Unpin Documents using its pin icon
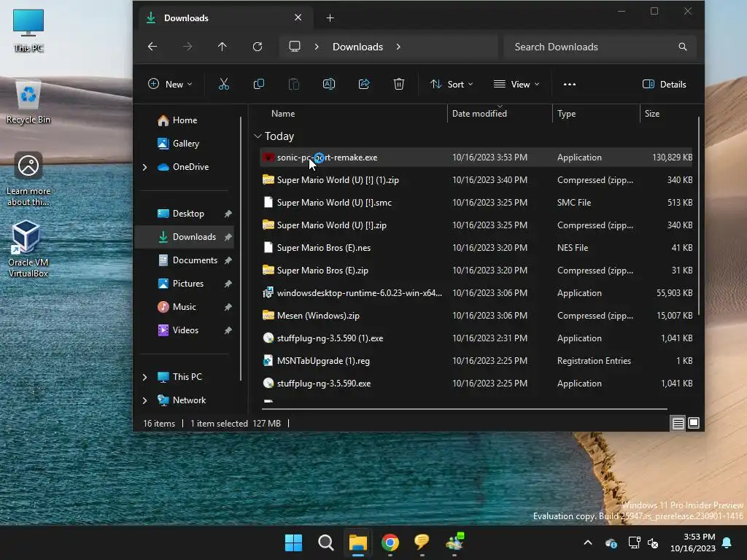Viewport: 747px width, 560px height. click(228, 260)
